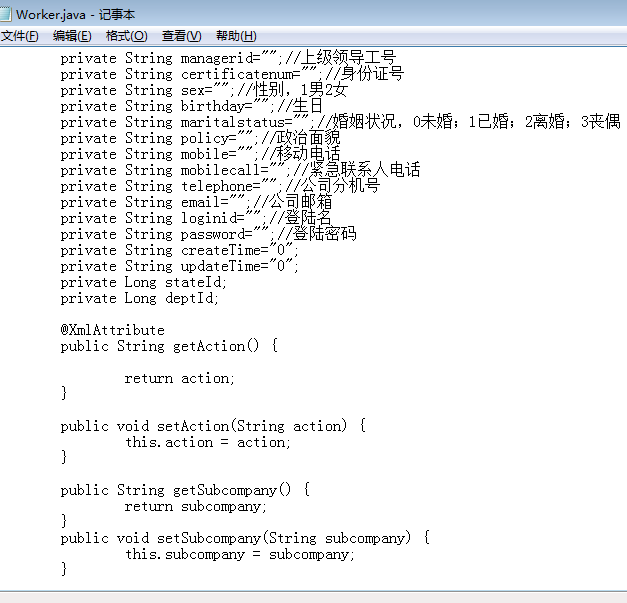Viewport: 627px width, 603px height.
Task: Open the 格式(O) menu
Action: click(126, 36)
